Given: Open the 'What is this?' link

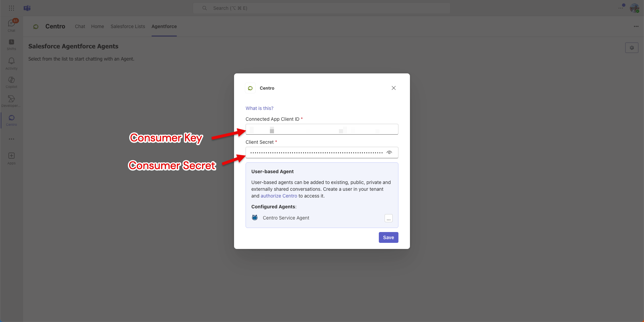Looking at the screenshot, I should point(259,108).
